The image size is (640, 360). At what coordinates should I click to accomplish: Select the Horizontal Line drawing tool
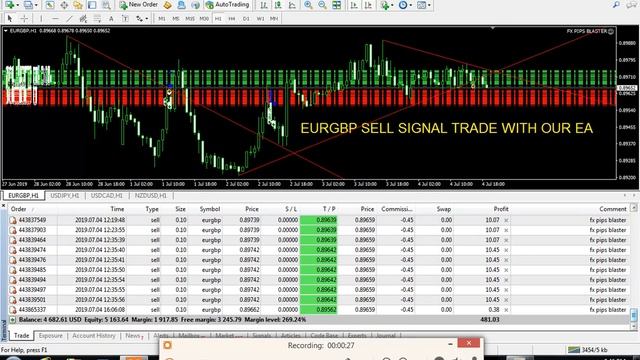tap(55, 18)
